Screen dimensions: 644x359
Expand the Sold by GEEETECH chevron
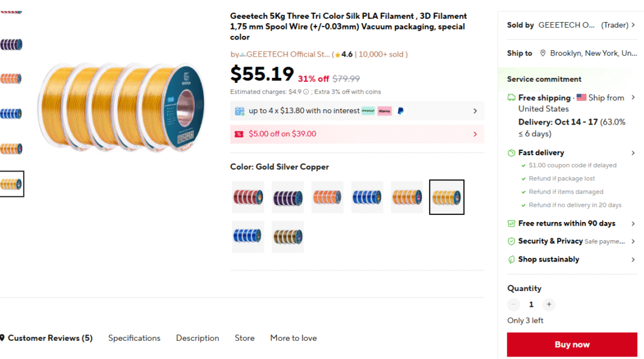[x=633, y=25]
